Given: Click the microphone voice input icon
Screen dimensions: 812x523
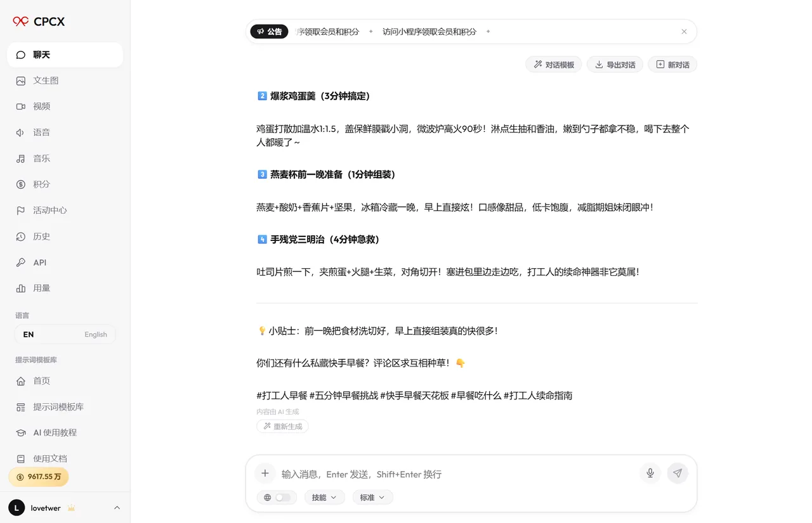Looking at the screenshot, I should (650, 473).
